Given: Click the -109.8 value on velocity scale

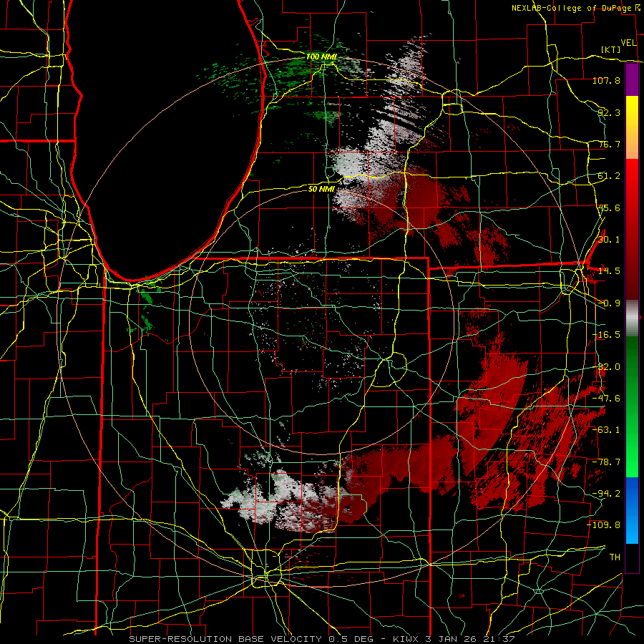Looking at the screenshot, I should 604,525.
